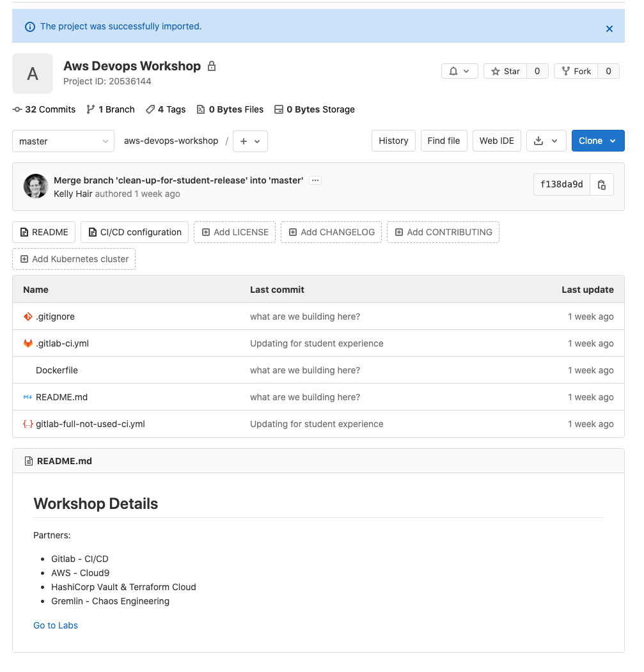Click the aws-devops-workshop breadcrumb path
The height and width of the screenshot is (672, 644).
coord(171,141)
